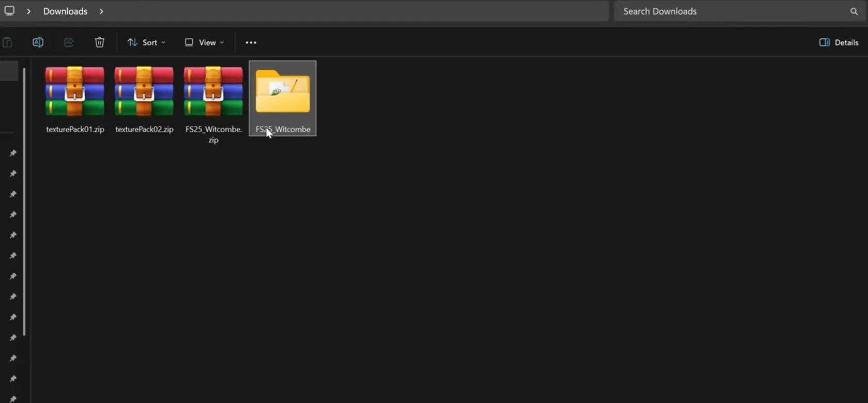Viewport: 868px width, 403px height.
Task: Open the View dropdown
Action: (x=204, y=42)
